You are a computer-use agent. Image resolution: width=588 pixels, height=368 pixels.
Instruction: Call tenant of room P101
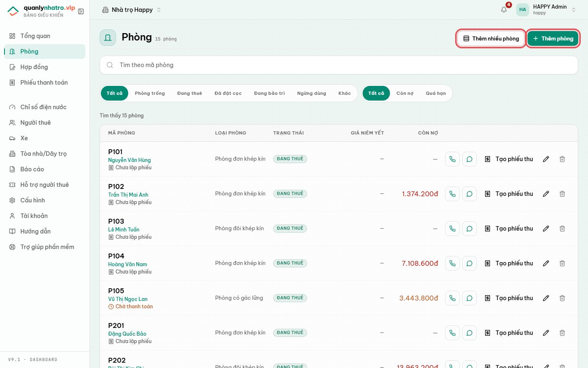(x=452, y=159)
